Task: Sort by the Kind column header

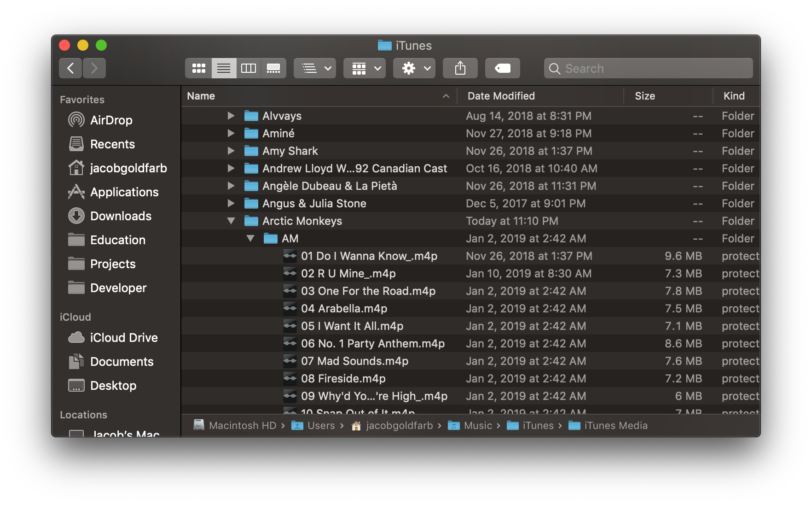Action: (x=737, y=96)
